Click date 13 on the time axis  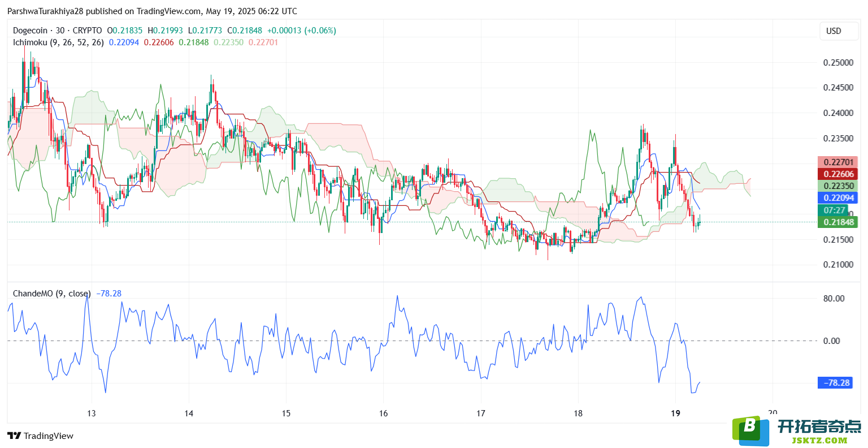(x=92, y=413)
